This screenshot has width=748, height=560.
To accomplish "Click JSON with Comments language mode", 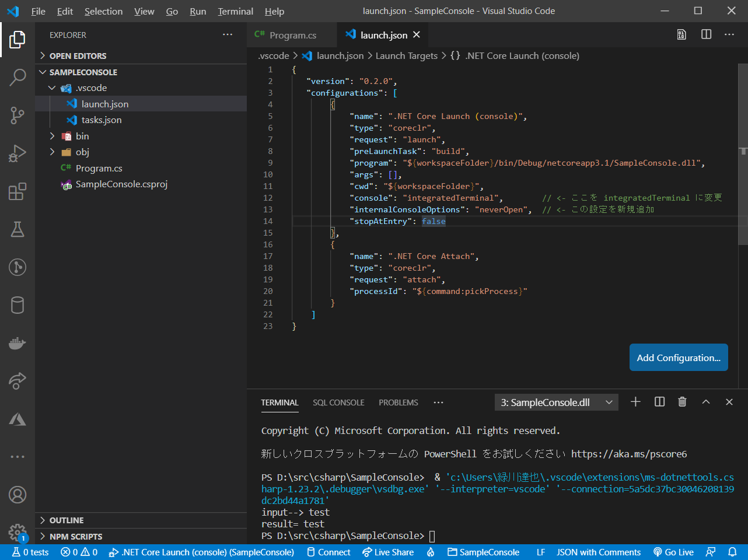I will tap(599, 552).
